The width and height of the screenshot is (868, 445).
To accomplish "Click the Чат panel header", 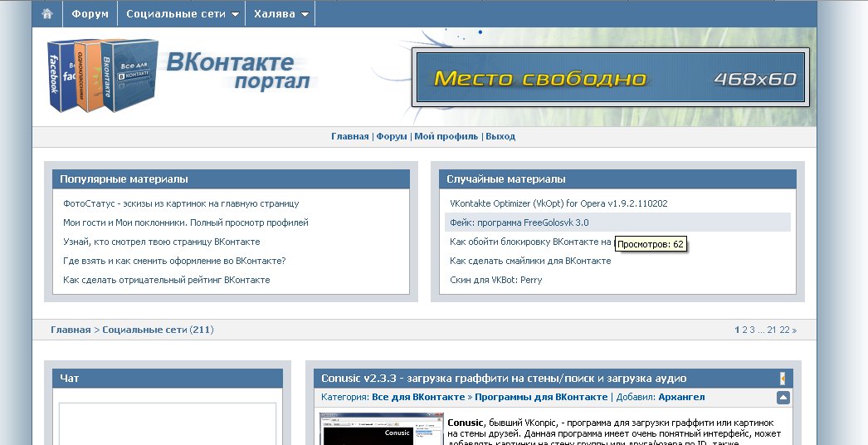I will point(167,378).
